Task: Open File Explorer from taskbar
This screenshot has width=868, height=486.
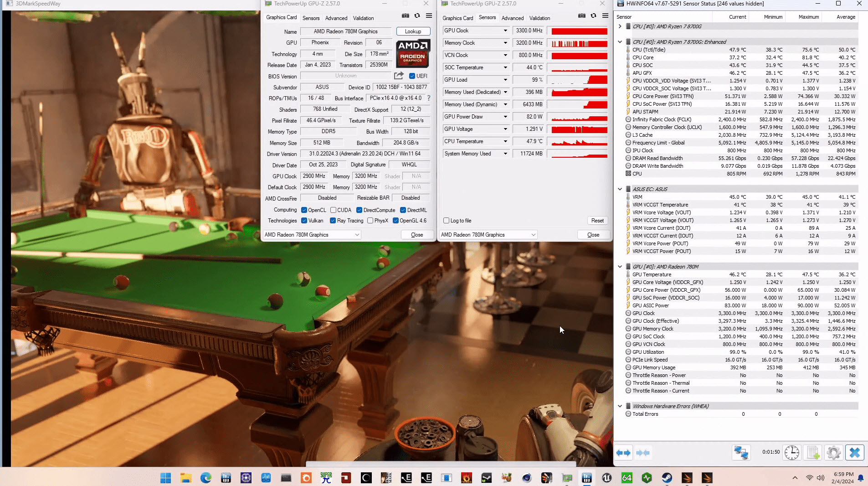Action: 185,478
